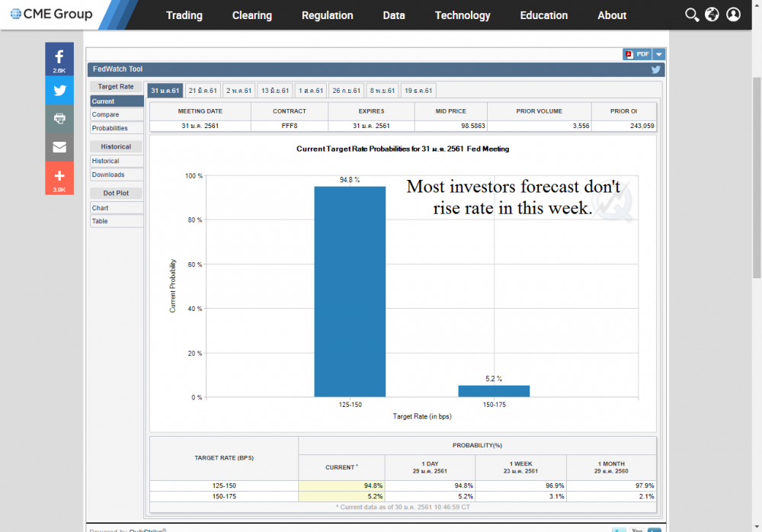
Task: Export the page with PDF button
Action: point(637,54)
